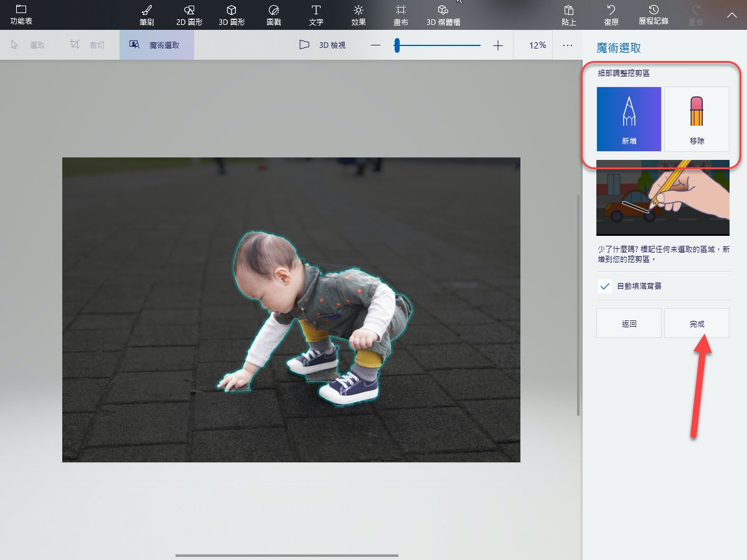The height and width of the screenshot is (560, 747).
Task: Collapse the top ribbon with the chevron
Action: pyautogui.click(x=731, y=15)
